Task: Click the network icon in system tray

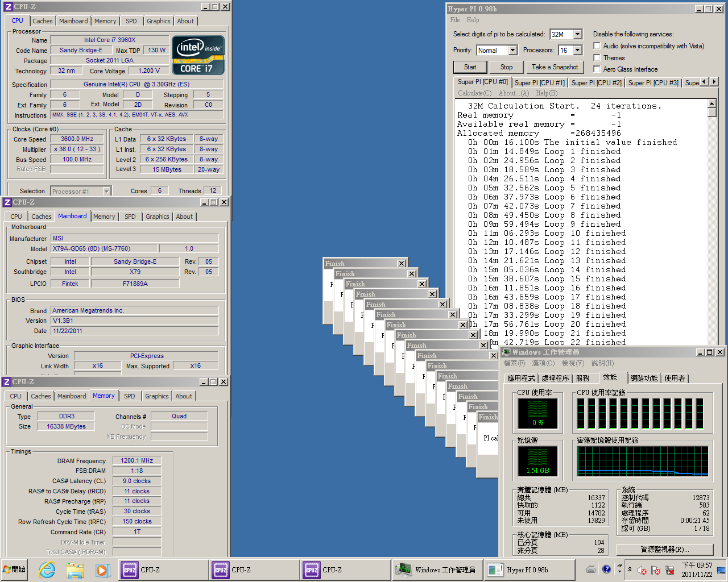Action: (669, 569)
